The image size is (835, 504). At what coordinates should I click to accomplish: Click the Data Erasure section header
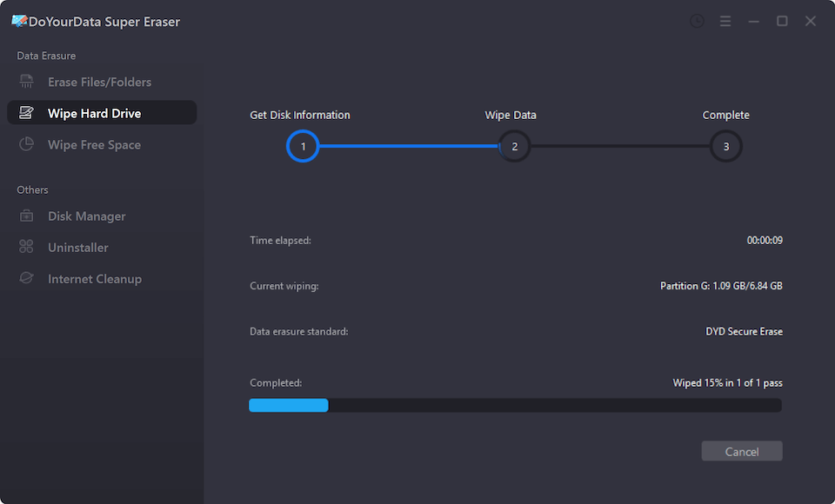click(46, 56)
